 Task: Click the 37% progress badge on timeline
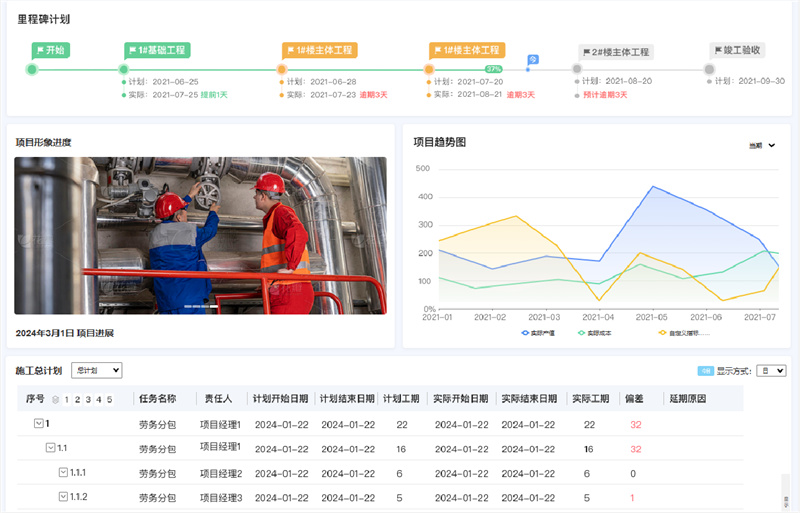(x=493, y=69)
